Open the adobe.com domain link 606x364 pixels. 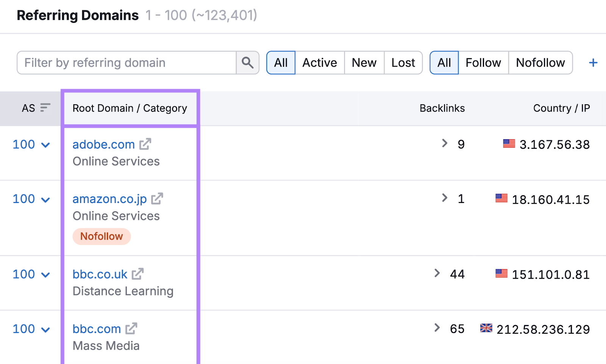103,144
